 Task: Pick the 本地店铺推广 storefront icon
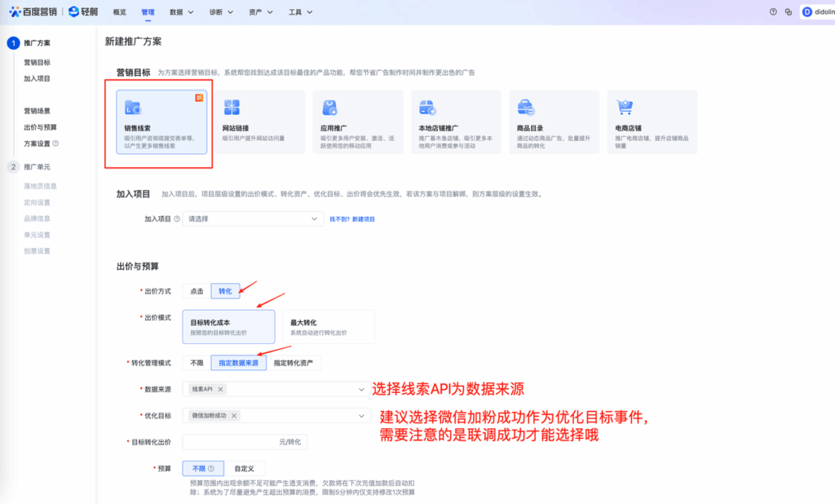pos(427,108)
